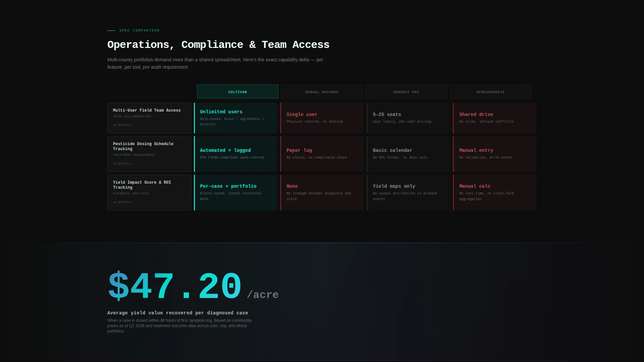Expand details chevron for Yield Impact Score
This screenshot has width=644, height=362.
(x=115, y=202)
